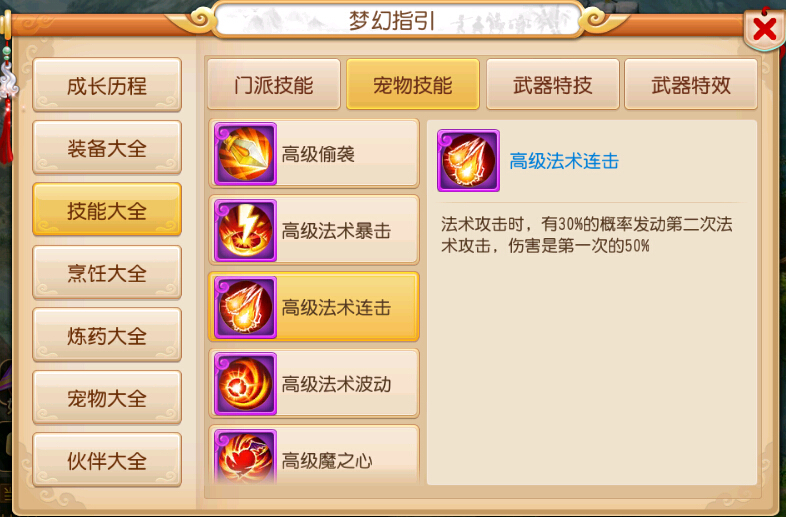Open the 成长历程 section
Viewport: 786px width, 517px height.
107,85
